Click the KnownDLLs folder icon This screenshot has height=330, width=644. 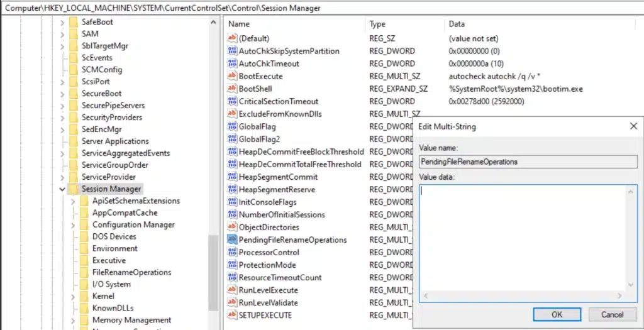point(84,308)
